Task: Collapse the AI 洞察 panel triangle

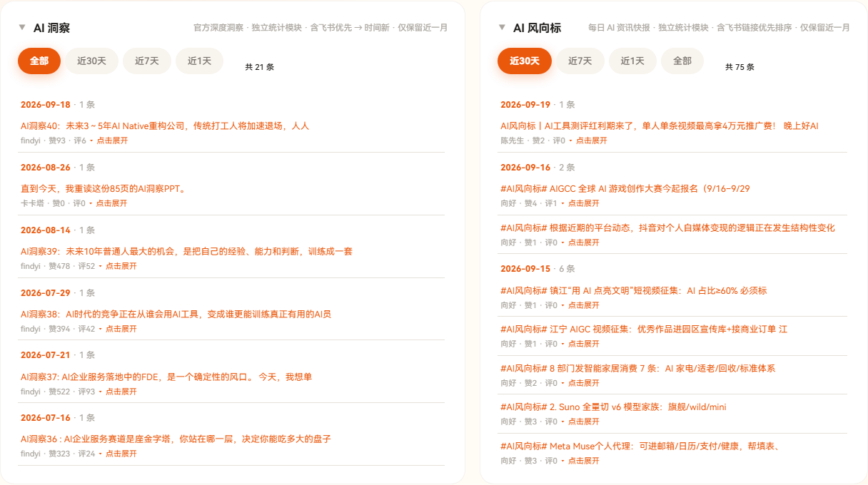Action: [x=23, y=28]
